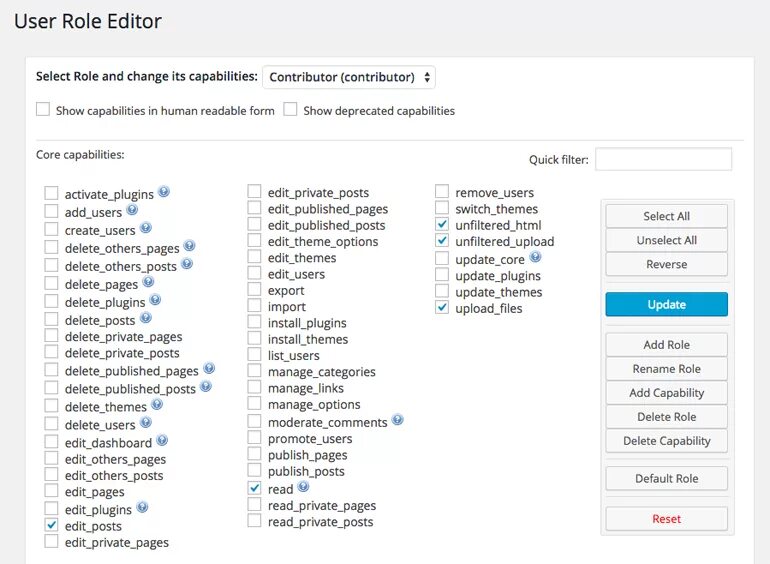Enable the publish_posts checkbox
The image size is (770, 564).
click(x=254, y=470)
